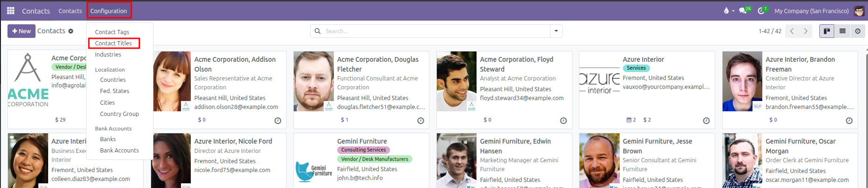Open Country Group under Localization

(119, 114)
